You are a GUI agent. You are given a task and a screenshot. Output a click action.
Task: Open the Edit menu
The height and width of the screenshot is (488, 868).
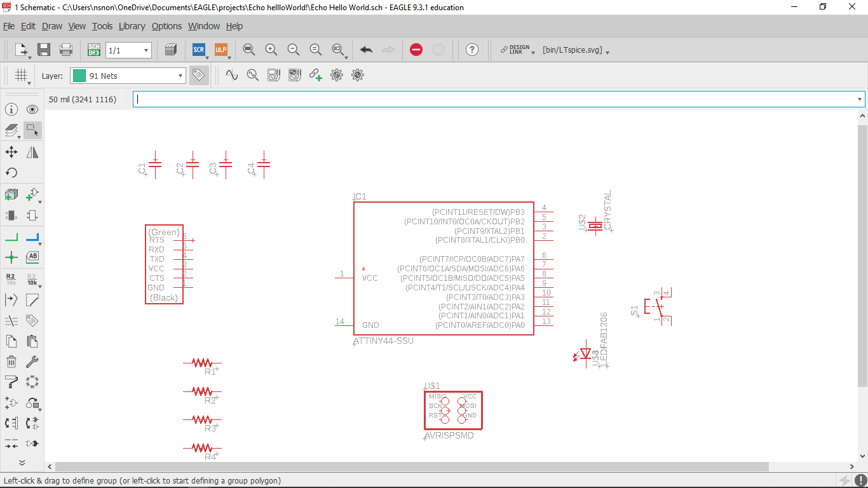(28, 26)
